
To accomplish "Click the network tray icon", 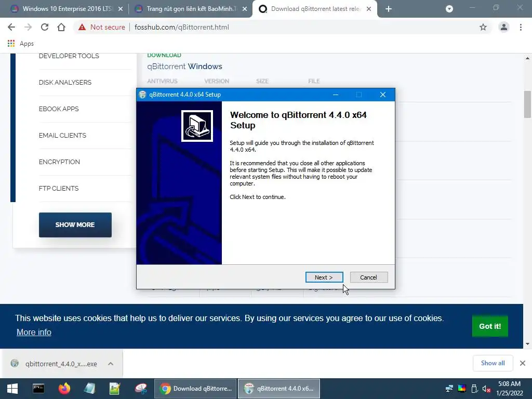I will tap(449, 389).
